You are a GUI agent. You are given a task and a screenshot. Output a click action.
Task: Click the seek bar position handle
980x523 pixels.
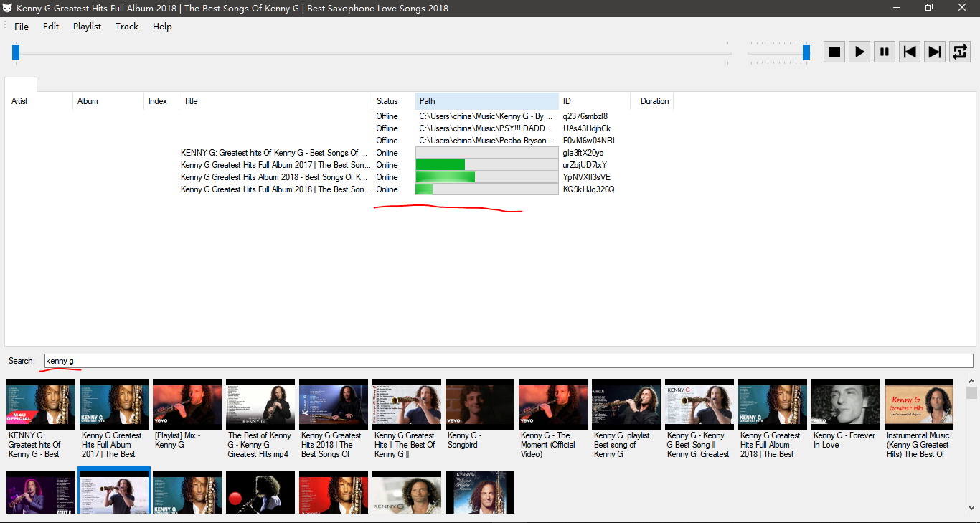[16, 52]
